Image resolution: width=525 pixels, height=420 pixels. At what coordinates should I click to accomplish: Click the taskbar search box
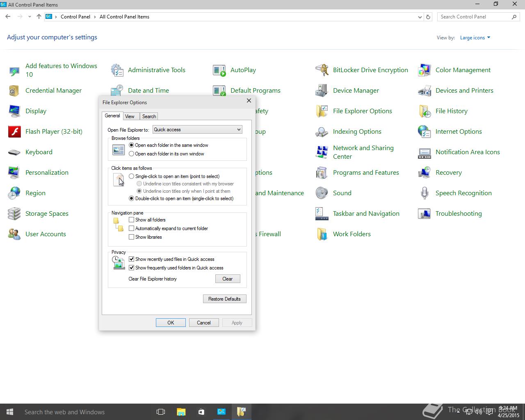click(x=85, y=412)
